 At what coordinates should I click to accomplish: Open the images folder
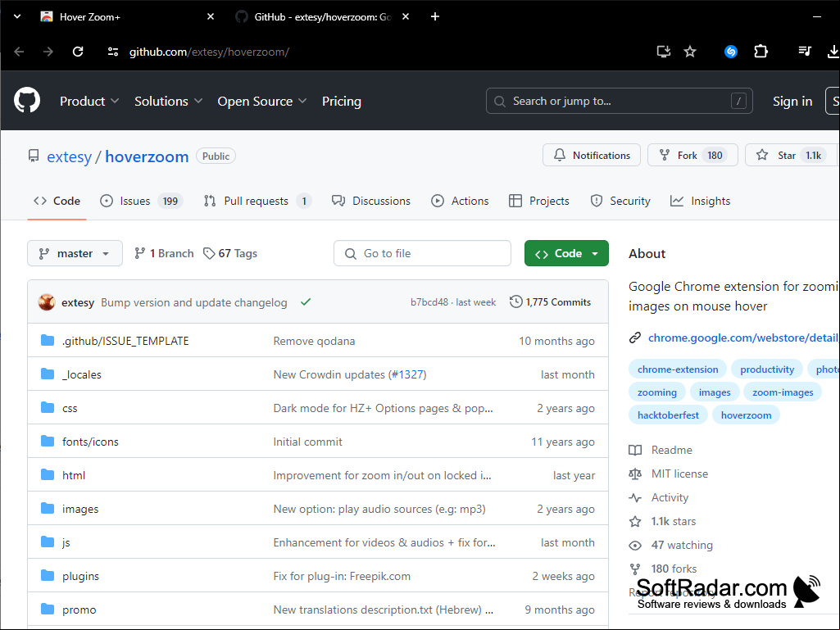tap(80, 509)
